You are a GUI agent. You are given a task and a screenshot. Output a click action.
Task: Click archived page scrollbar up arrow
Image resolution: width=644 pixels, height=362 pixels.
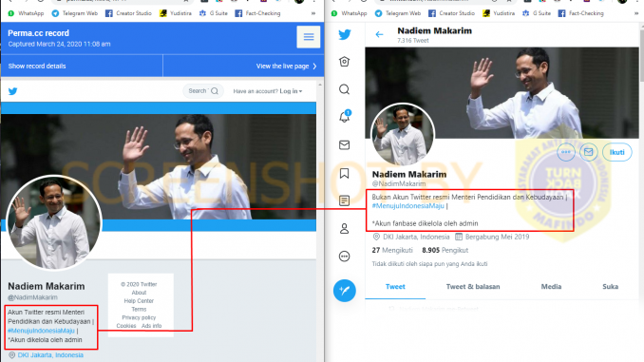320,85
